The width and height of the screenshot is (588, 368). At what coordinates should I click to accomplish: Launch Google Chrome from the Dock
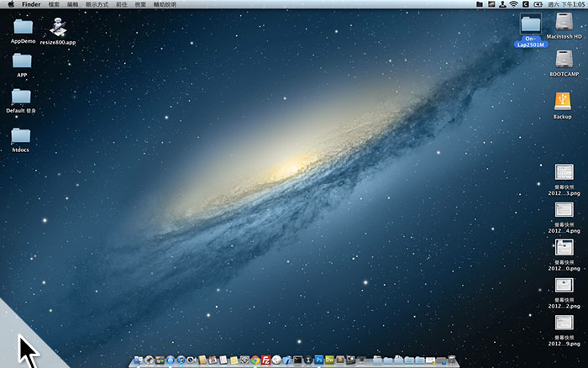[x=255, y=360]
